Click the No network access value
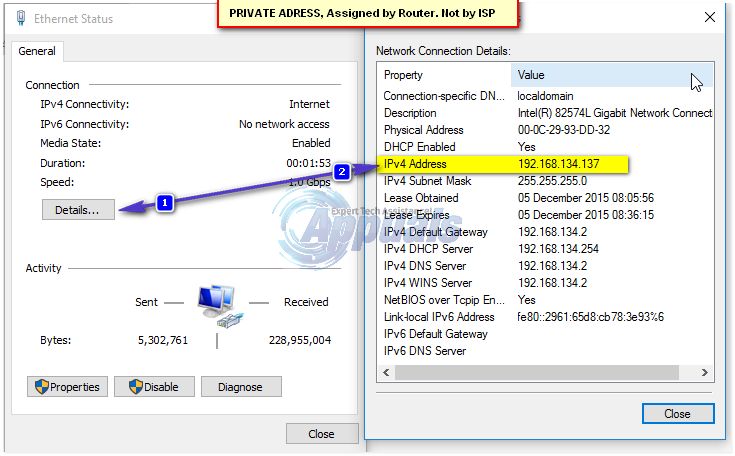 (284, 124)
